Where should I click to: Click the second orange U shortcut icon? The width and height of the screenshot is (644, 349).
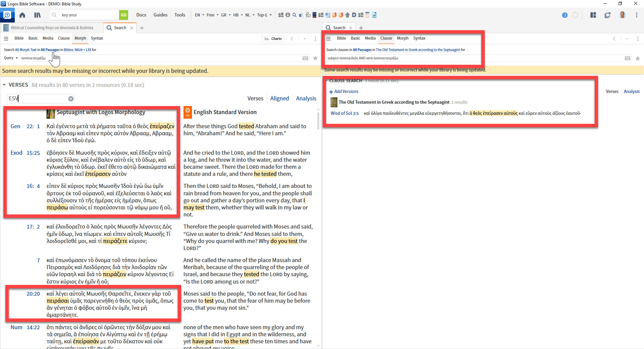341,15
